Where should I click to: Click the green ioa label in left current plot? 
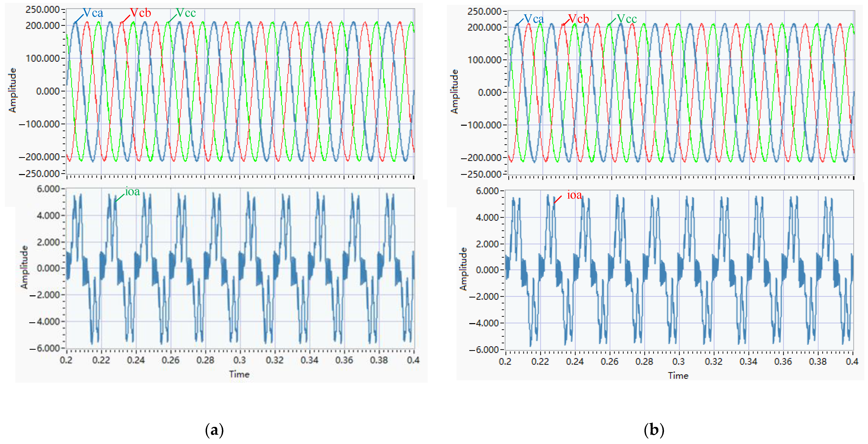point(132,192)
